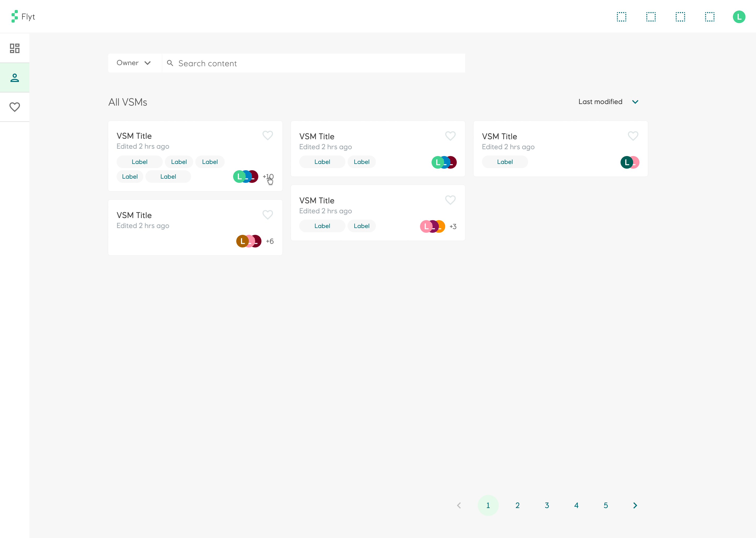This screenshot has height=538, width=756.
Task: Click the green L collaborator avatar on the second card
Action: (438, 162)
